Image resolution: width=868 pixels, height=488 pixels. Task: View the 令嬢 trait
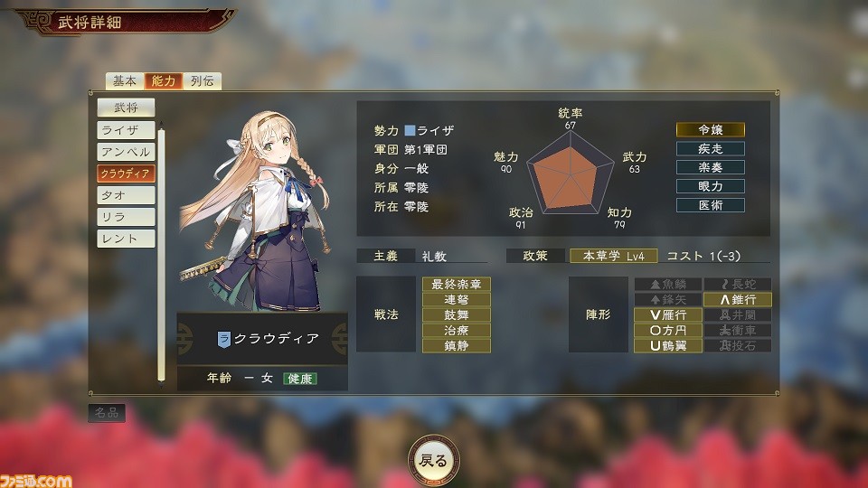click(x=711, y=130)
